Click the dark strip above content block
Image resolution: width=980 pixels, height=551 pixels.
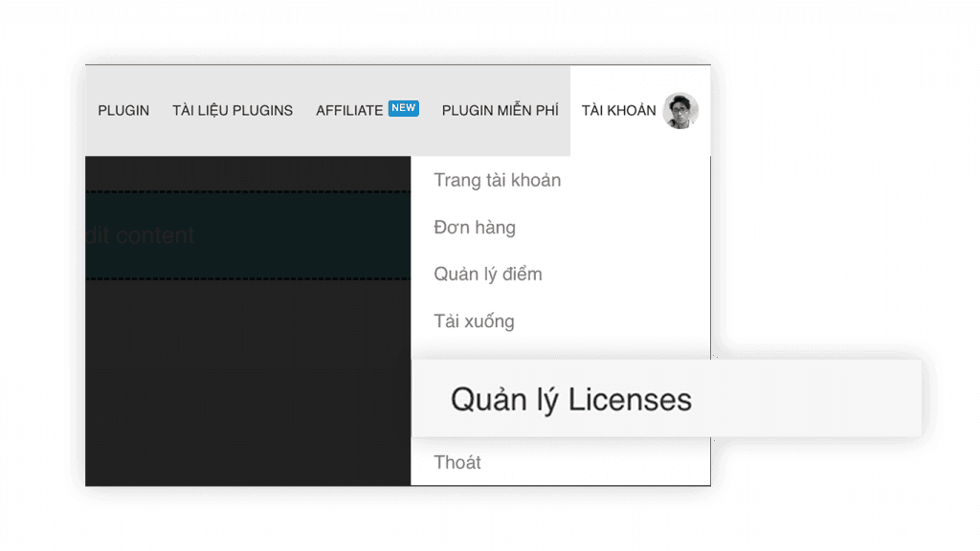click(247, 172)
